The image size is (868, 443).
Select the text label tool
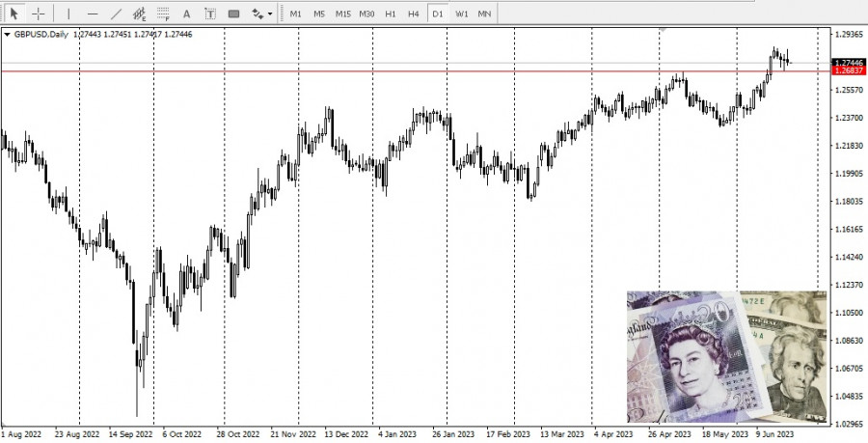(210, 14)
